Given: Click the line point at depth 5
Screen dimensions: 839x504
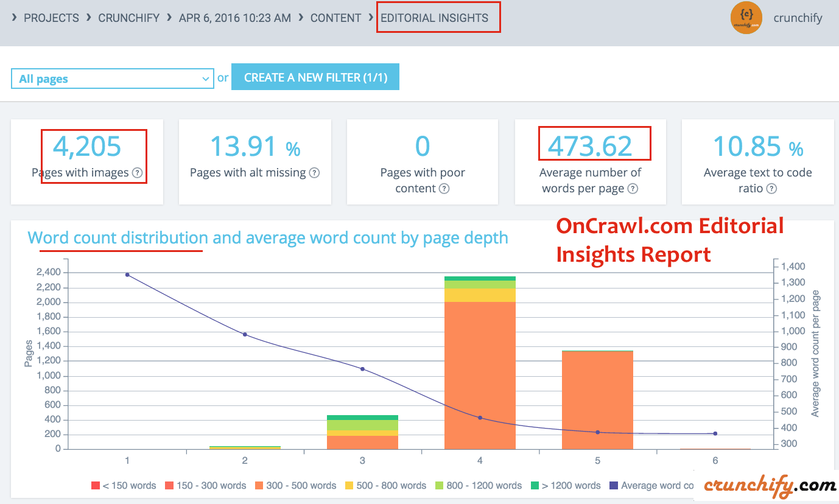Looking at the screenshot, I should coord(597,432).
